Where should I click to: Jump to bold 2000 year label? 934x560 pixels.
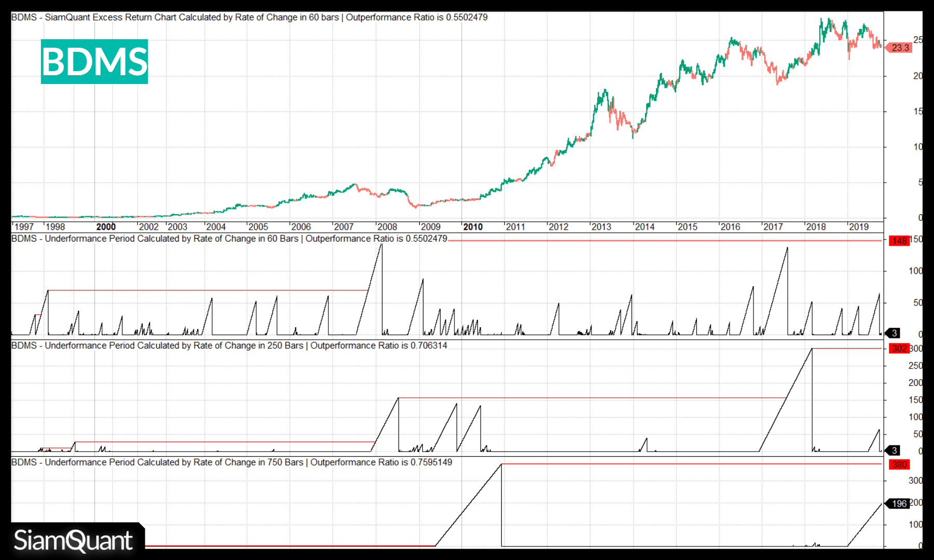106,227
